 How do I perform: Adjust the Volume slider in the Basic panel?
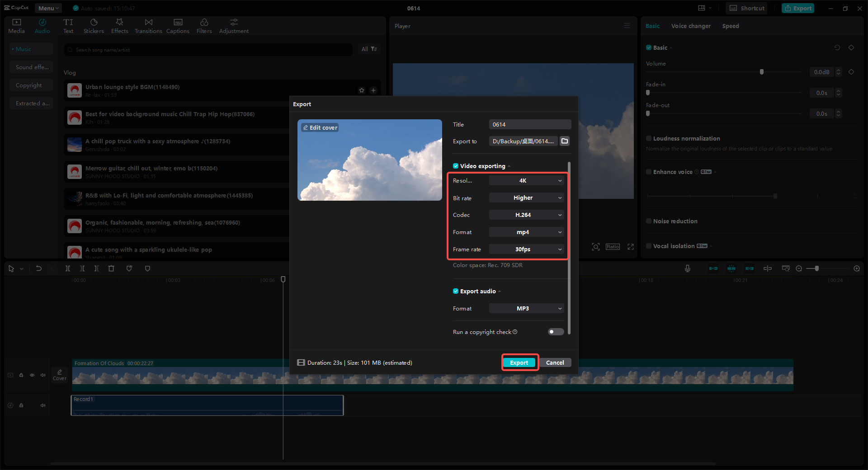point(762,71)
